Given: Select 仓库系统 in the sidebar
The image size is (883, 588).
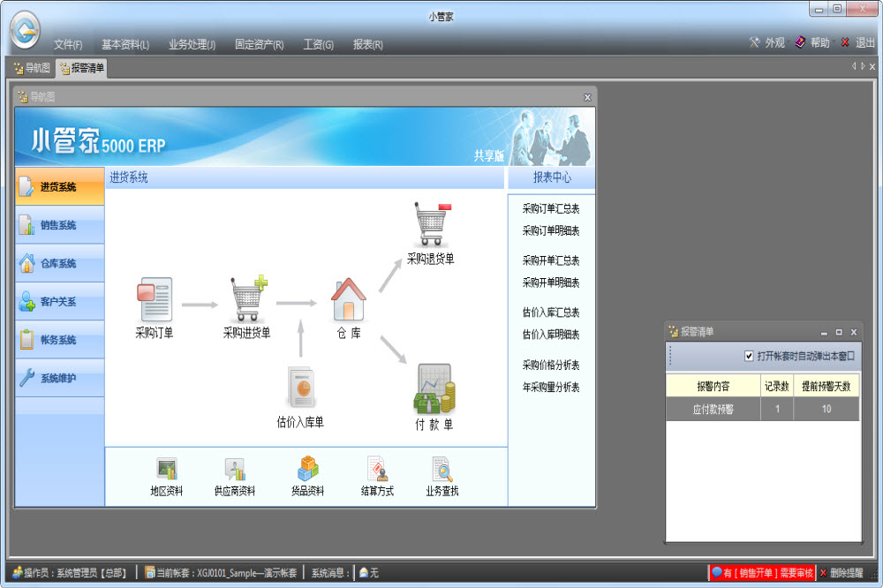Looking at the screenshot, I should 59,263.
